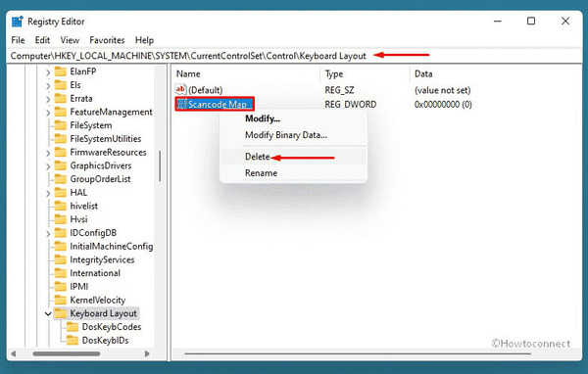Click the tree pane horizontal scrollbar thumb
The image size is (588, 374).
[67, 353]
